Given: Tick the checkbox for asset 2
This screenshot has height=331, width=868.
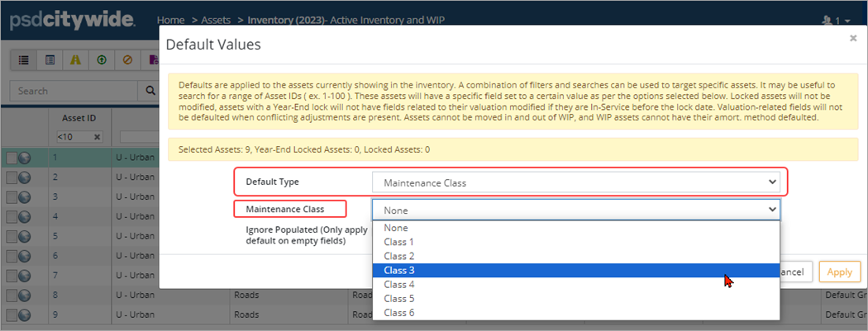Looking at the screenshot, I should tap(11, 177).
